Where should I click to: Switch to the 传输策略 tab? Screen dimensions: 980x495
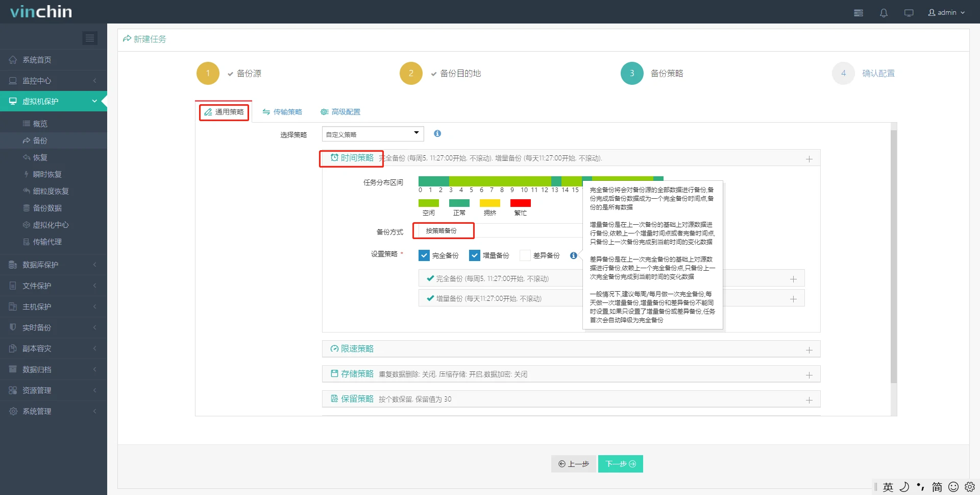282,112
